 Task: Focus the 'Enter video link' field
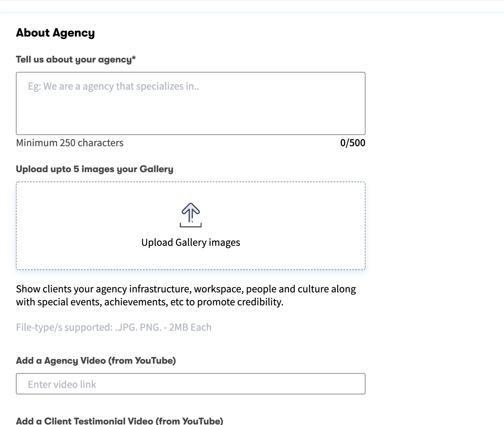190,384
